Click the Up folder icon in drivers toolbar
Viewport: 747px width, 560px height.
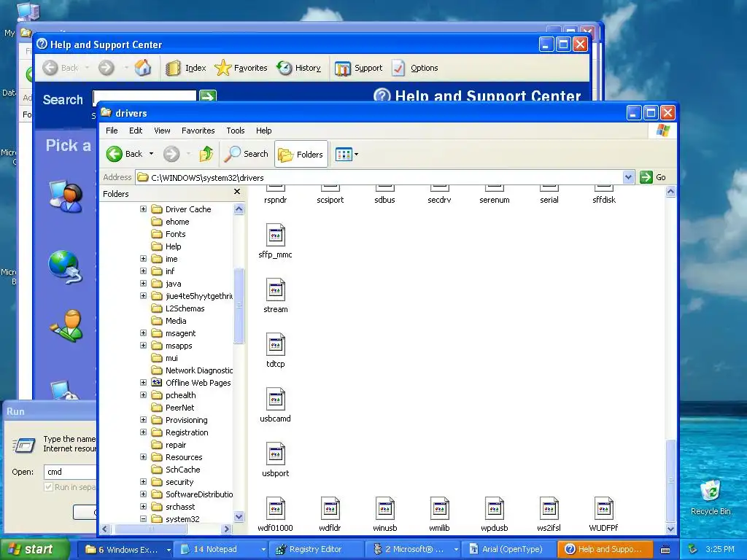206,154
